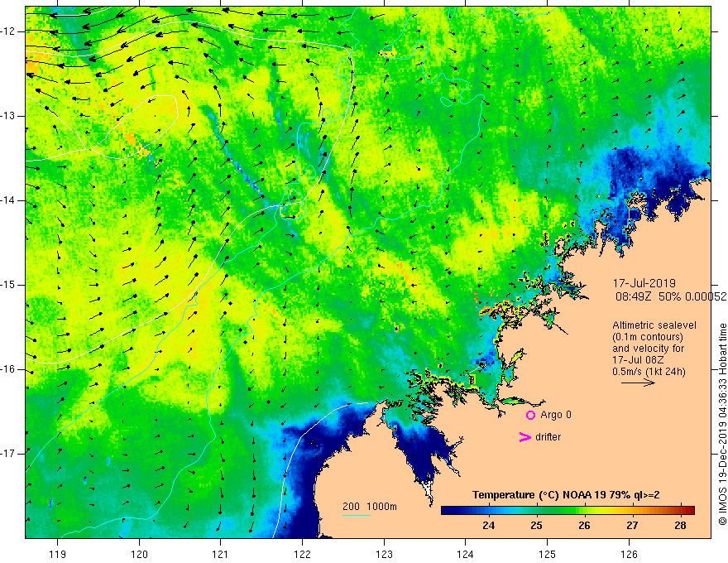Click the 0.5m/s velocity scale arrow
Viewport: 728px width, 563px height.
tap(638, 383)
